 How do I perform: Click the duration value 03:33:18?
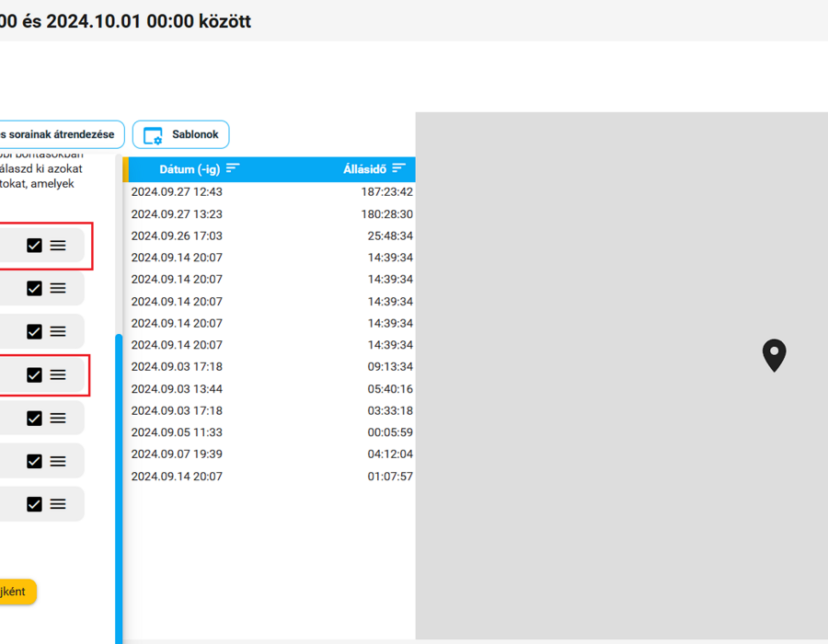[390, 410]
